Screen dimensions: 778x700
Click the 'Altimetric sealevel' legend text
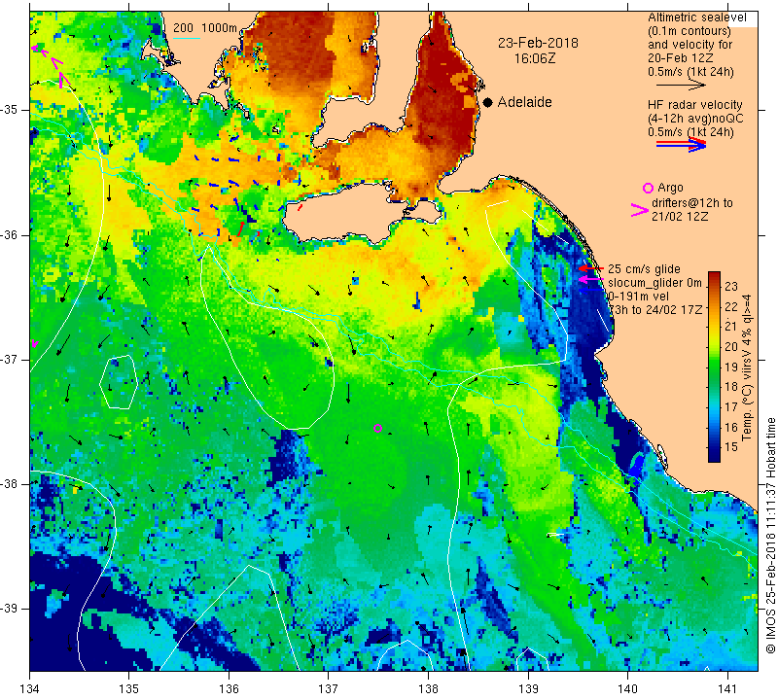click(x=696, y=17)
